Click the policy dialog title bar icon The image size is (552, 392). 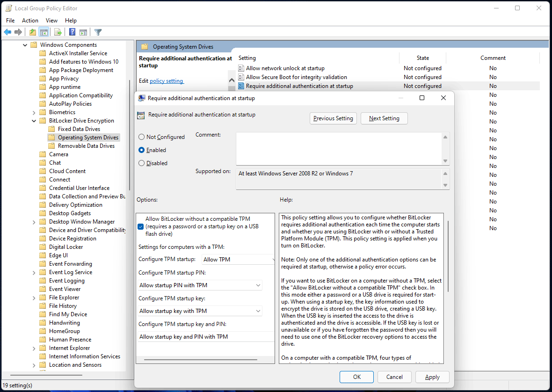click(142, 98)
